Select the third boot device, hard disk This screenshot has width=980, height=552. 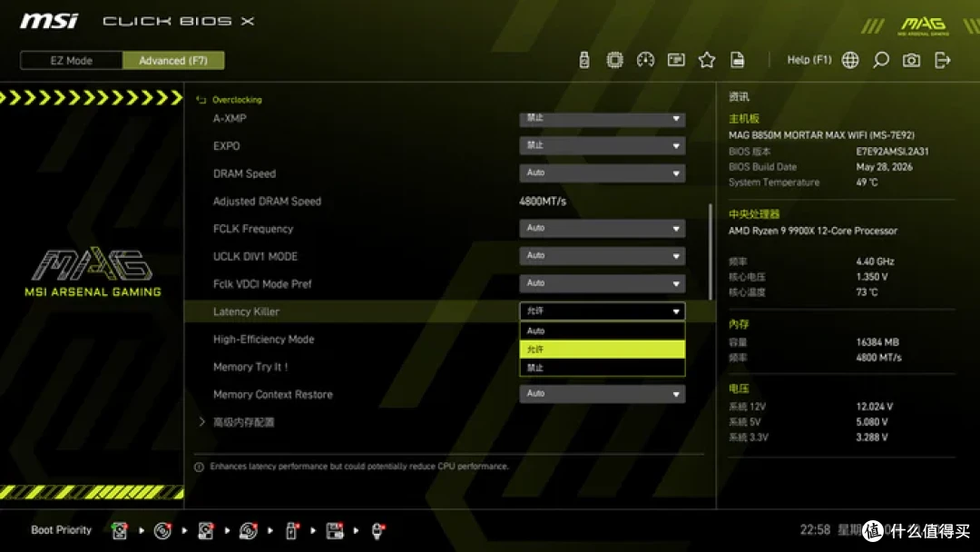[206, 531]
